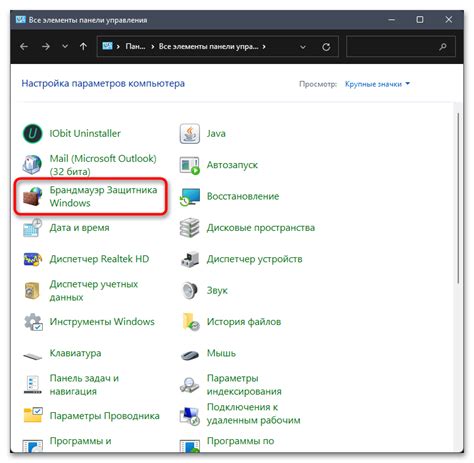Open the Дата и время calendar icon
474x463 pixels.
[32, 227]
